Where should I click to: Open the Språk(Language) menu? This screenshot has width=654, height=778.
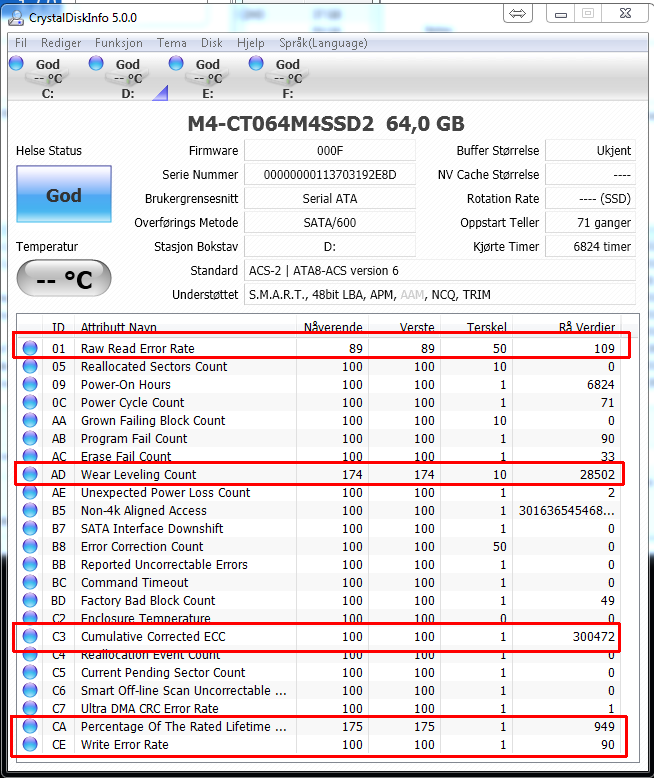coord(323,43)
